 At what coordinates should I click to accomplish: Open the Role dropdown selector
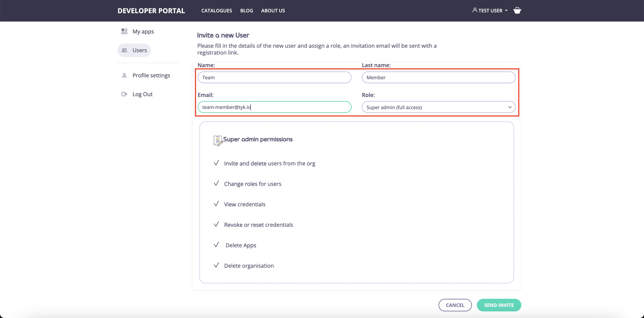[x=438, y=107]
